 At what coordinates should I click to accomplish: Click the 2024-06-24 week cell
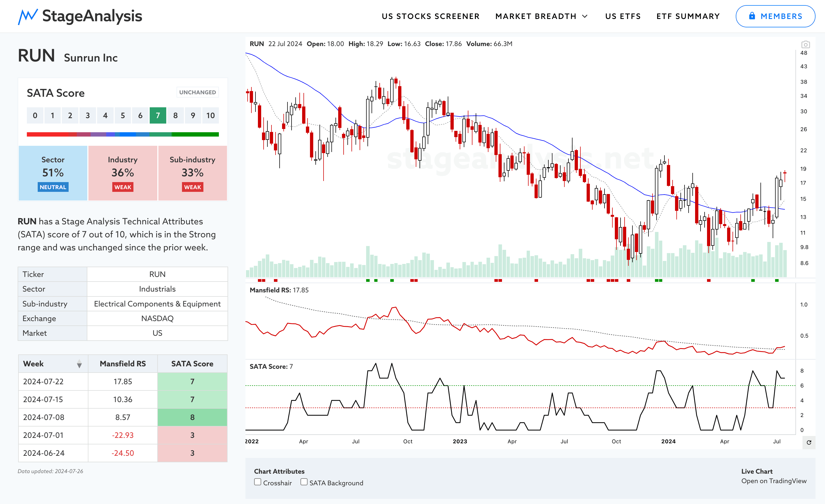point(53,453)
